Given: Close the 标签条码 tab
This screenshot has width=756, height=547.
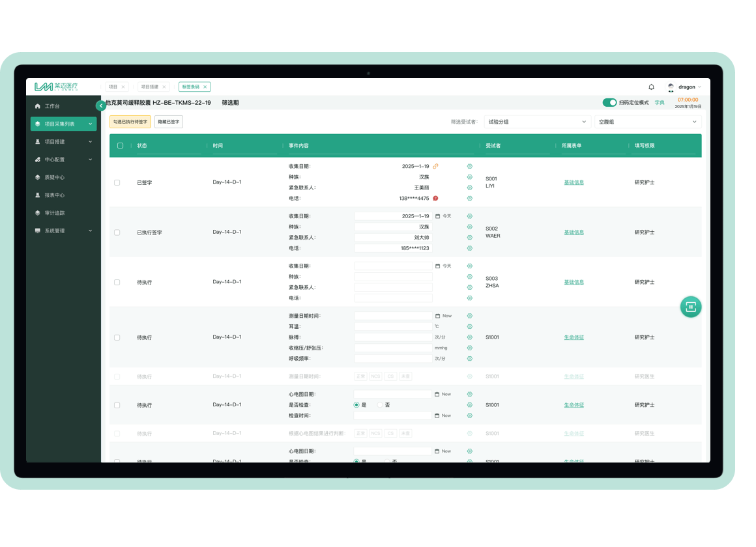Looking at the screenshot, I should (x=205, y=87).
